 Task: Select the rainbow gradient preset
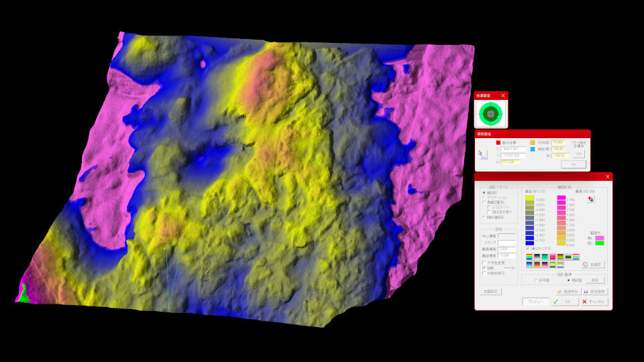(529, 257)
